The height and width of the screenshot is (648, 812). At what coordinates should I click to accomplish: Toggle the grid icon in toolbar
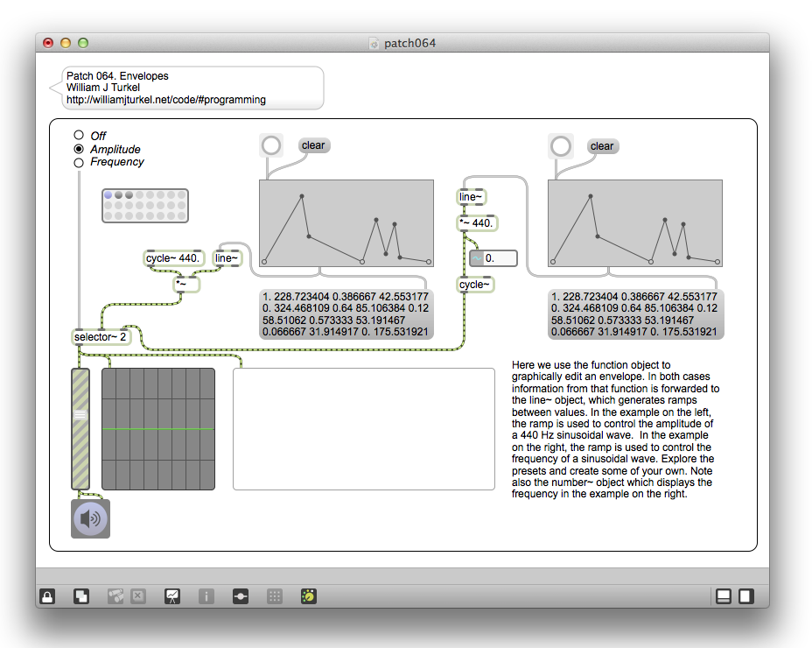click(274, 596)
